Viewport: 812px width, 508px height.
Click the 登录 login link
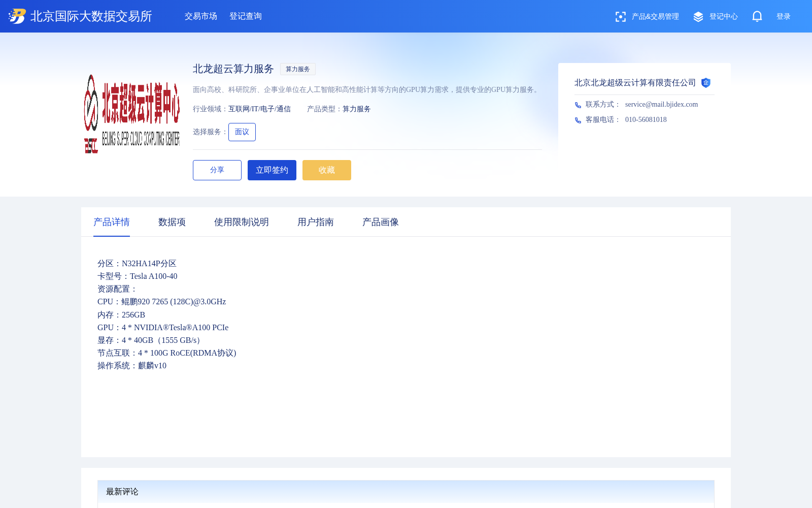[x=784, y=16]
